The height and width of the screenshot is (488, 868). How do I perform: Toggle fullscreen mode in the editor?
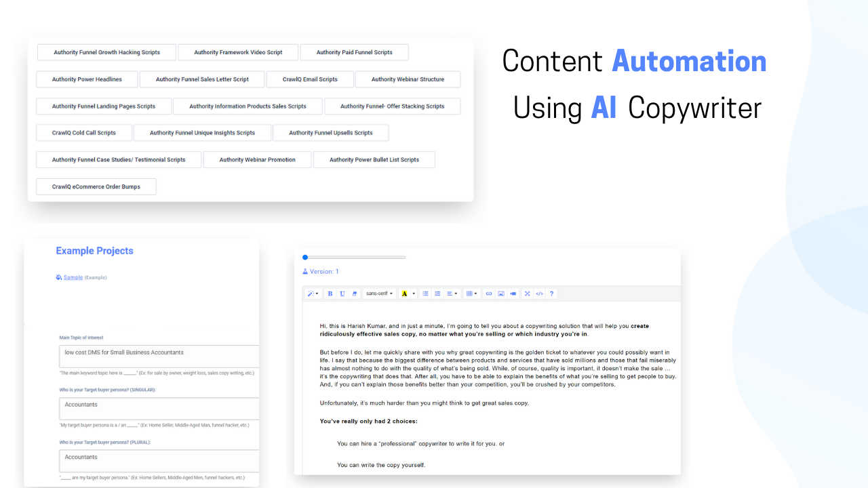pos(528,293)
